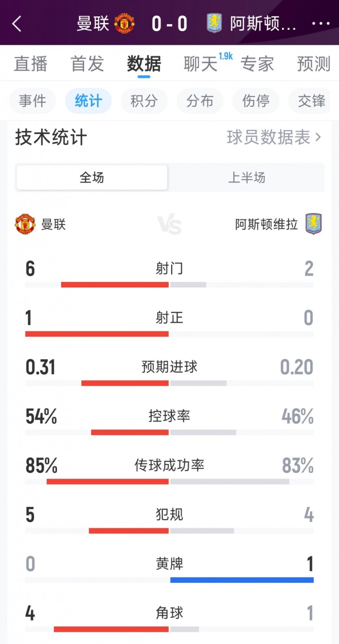Tap Aston Villa crest in header
The width and height of the screenshot is (339, 644).
click(x=214, y=23)
